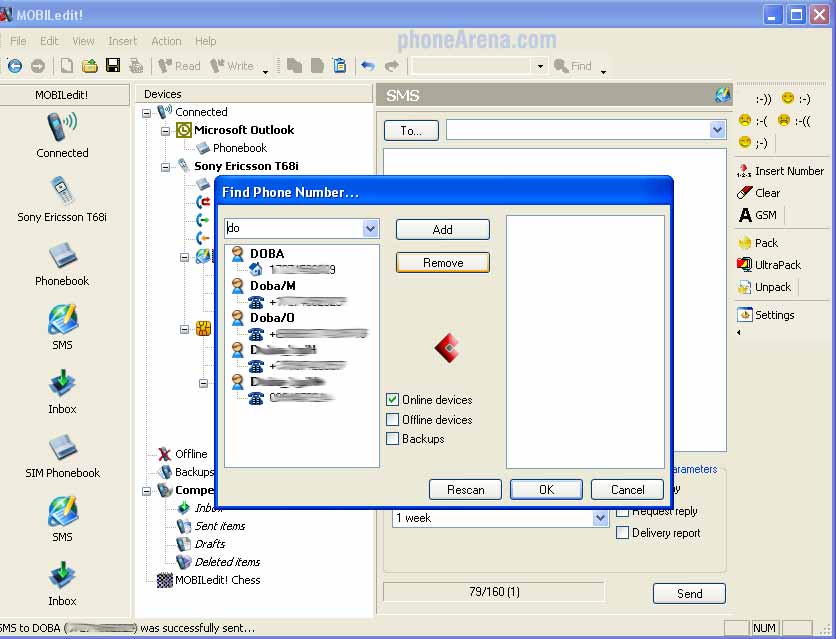This screenshot has height=639, width=836.
Task: Click the GSM character set button
Action: tap(758, 215)
